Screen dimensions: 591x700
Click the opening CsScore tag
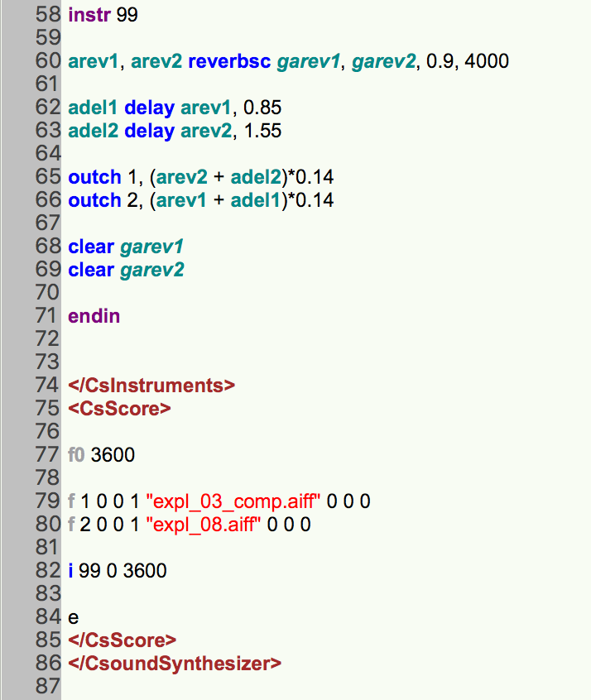click(x=120, y=409)
